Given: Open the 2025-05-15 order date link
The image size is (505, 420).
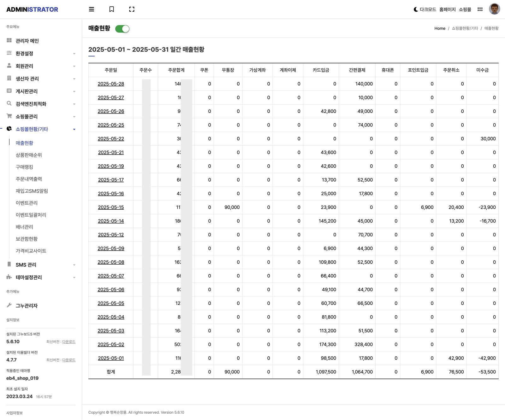Looking at the screenshot, I should pos(111,207).
